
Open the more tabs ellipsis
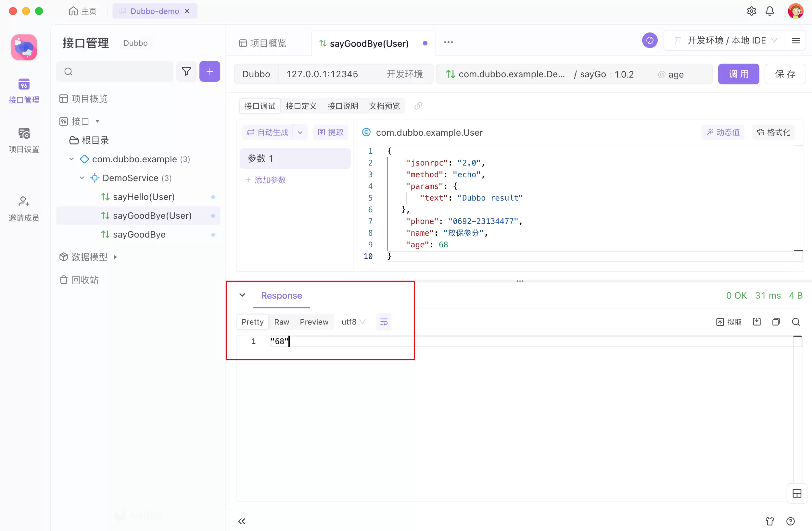coord(448,42)
